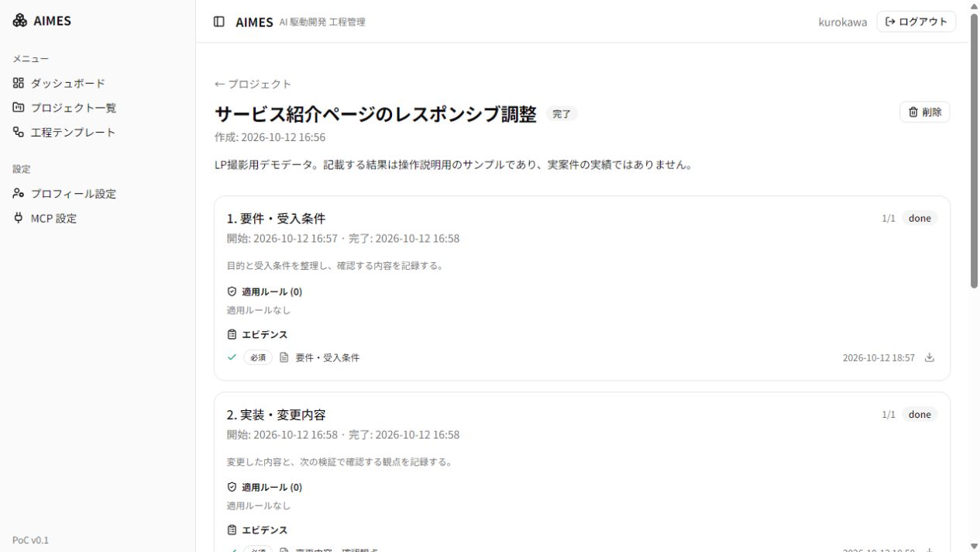Click the shield icon in 要件・受入条件 card
Image resolution: width=980 pixels, height=552 pixels.
[232, 292]
